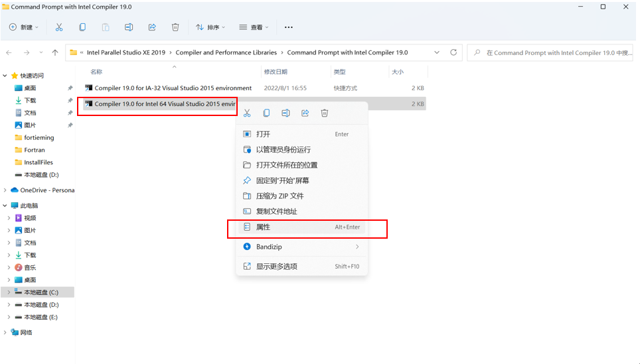Click the Copy icon in top toolbar
Screen dimensions: 640x364
[82, 27]
